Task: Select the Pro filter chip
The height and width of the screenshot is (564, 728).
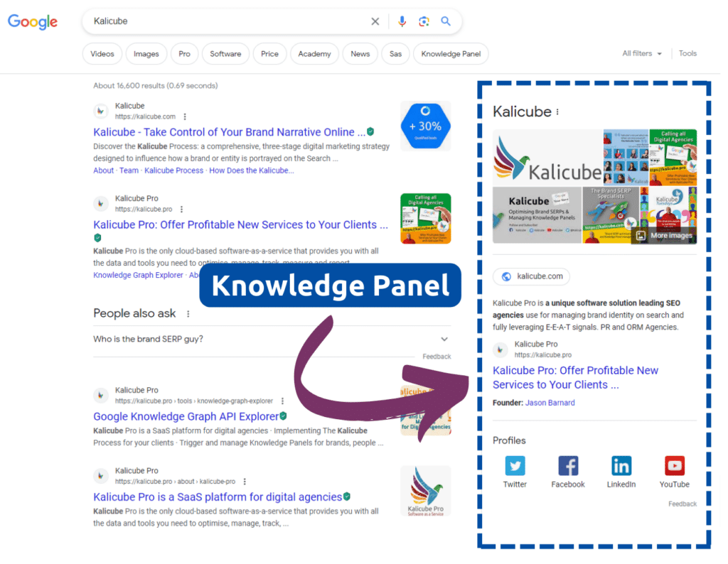Action: pyautogui.click(x=184, y=54)
